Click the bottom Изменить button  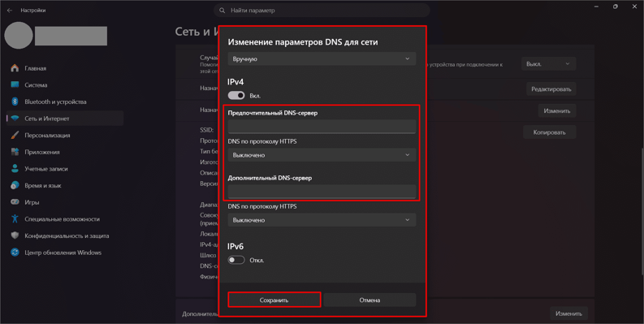(568, 313)
